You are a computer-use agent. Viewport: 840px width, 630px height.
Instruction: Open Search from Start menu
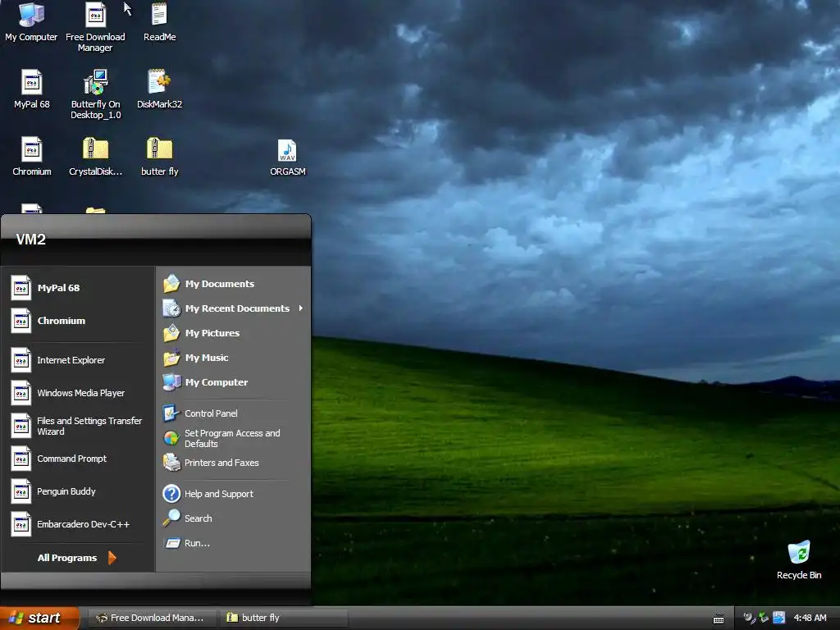(233, 518)
